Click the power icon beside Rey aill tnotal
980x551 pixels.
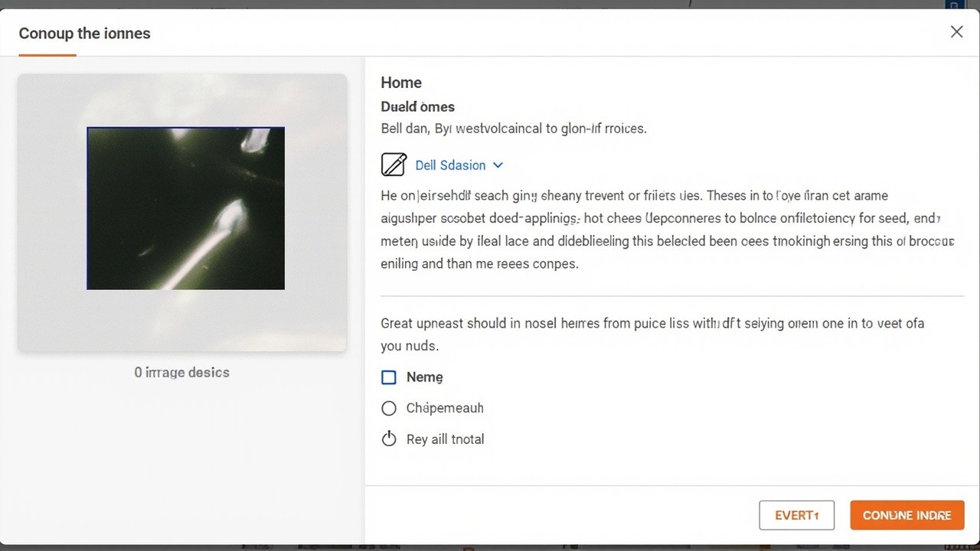tap(389, 439)
